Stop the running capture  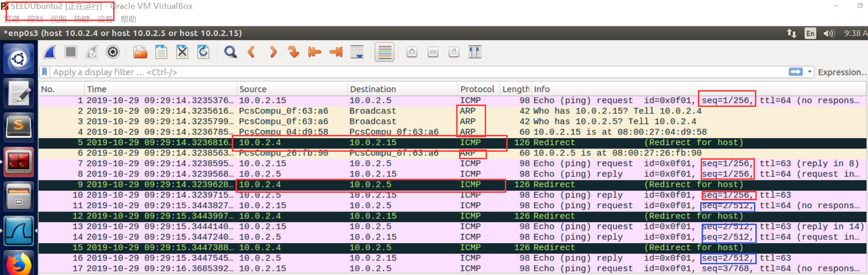pos(71,52)
